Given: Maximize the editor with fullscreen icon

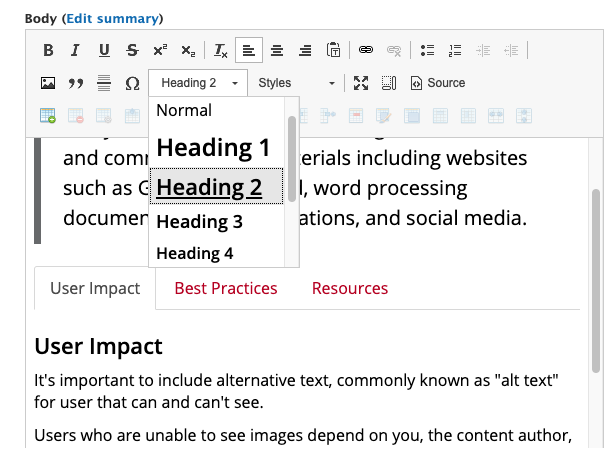Looking at the screenshot, I should point(361,83).
